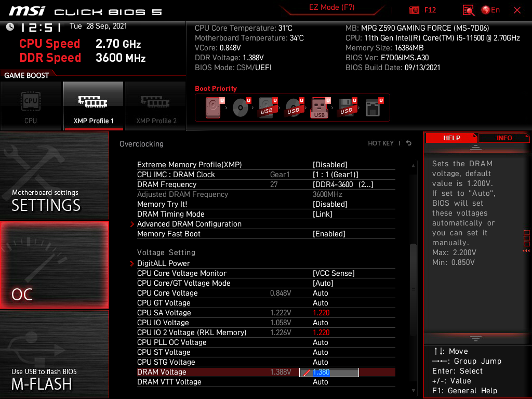Click the Adjusted DRAM Frequency 3600MHz row
The width and height of the screenshot is (532, 399).
coord(266,194)
